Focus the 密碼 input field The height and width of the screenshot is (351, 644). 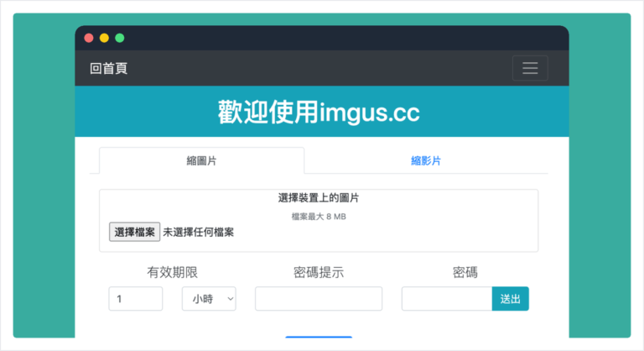click(x=447, y=299)
